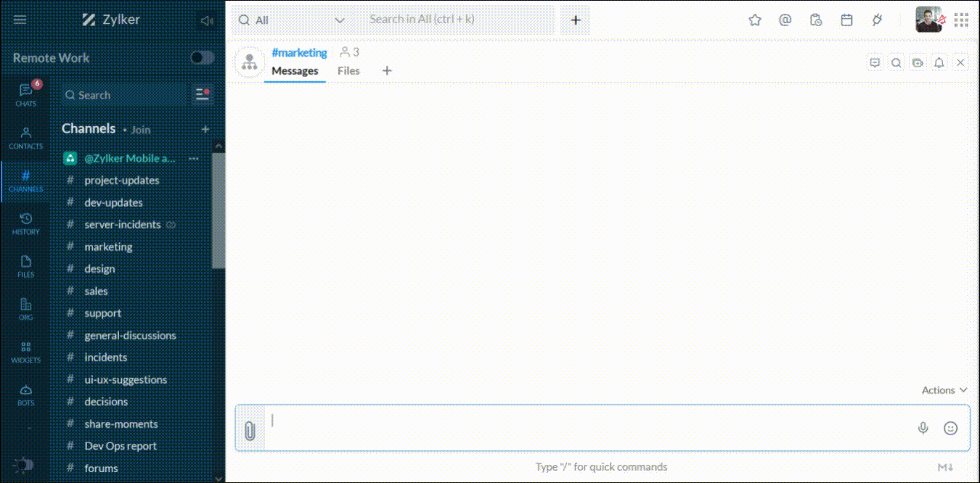
Task: Toggle the server-incidents channel mute indicator
Action: [x=171, y=225]
